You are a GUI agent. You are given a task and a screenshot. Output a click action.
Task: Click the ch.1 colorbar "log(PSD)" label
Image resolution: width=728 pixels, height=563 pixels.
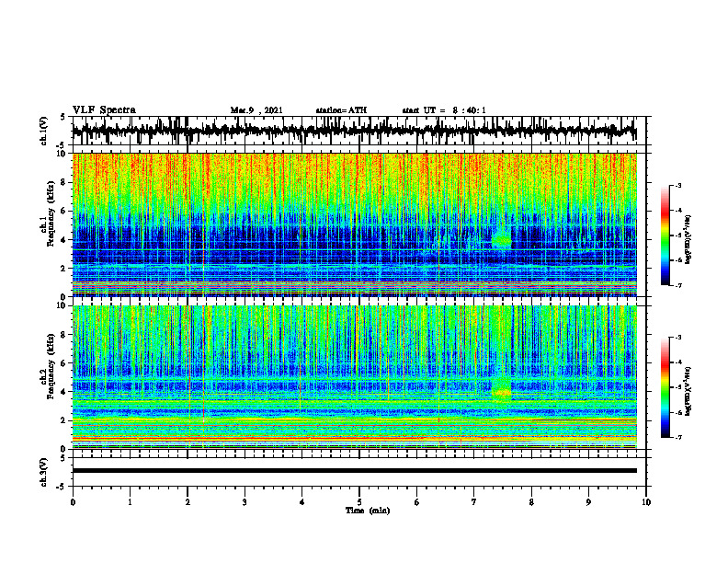pyautogui.click(x=688, y=240)
